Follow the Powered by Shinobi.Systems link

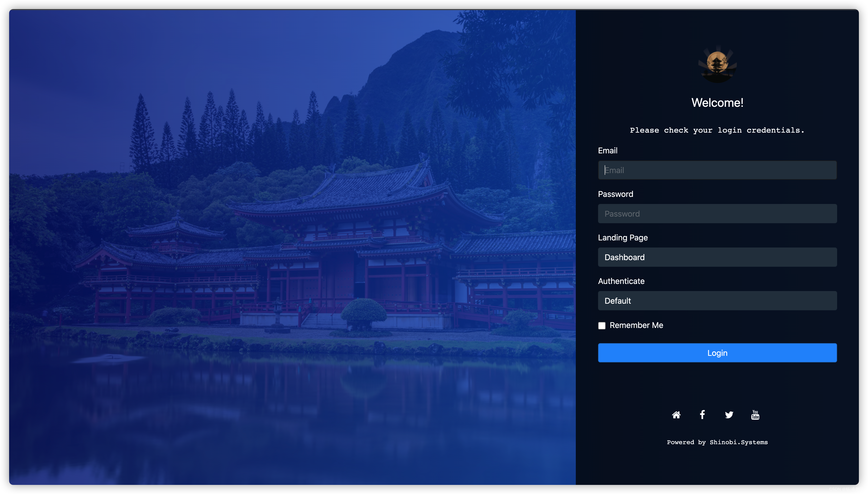[x=717, y=442]
